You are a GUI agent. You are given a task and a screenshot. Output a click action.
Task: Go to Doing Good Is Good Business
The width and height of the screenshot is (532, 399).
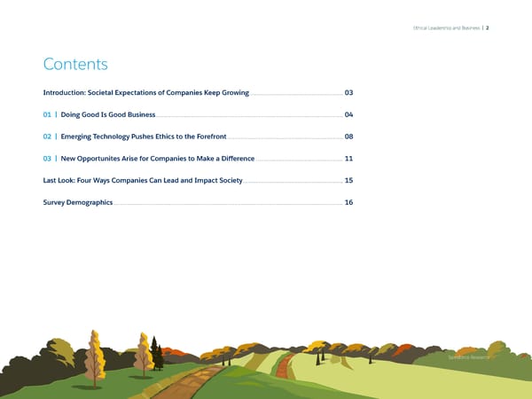click(x=108, y=114)
